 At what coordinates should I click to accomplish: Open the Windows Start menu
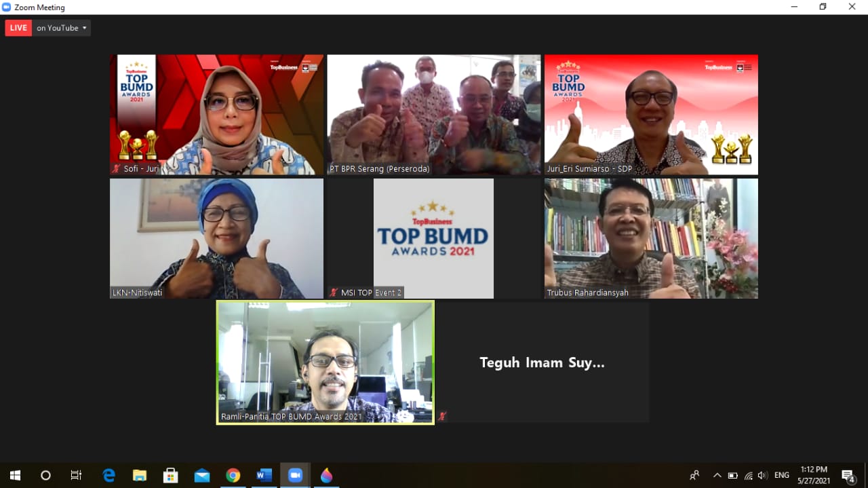tap(15, 475)
